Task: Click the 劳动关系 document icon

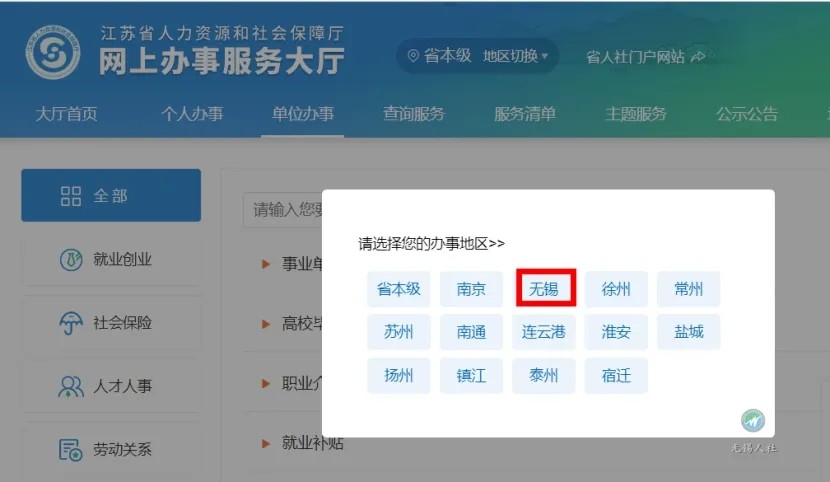Action: pos(71,449)
